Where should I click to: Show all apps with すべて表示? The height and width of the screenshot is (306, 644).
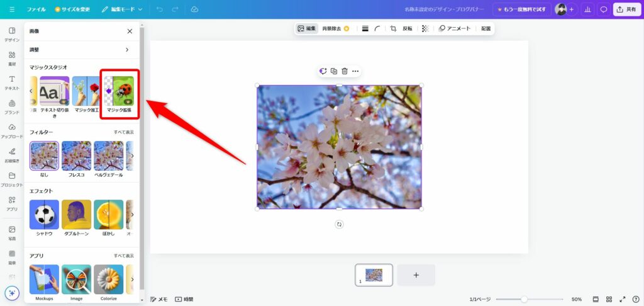tap(124, 256)
